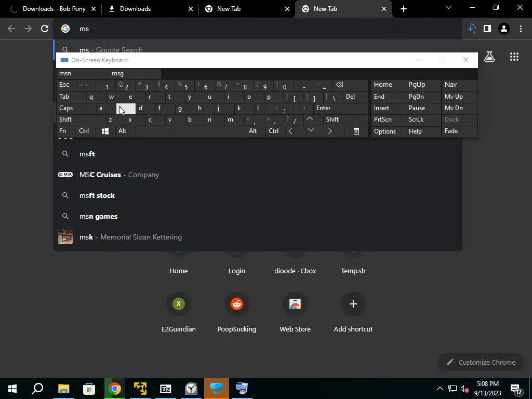
Task: Open 7-Zip from the taskbar
Action: pyautogui.click(x=166, y=389)
